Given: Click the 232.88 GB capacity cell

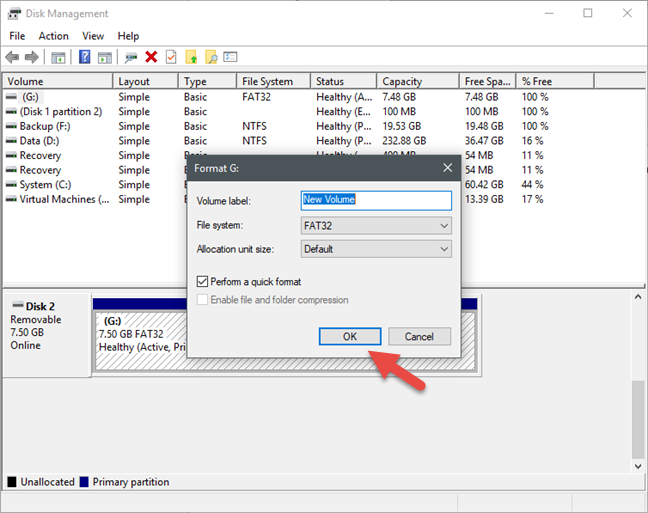Looking at the screenshot, I should 404,141.
